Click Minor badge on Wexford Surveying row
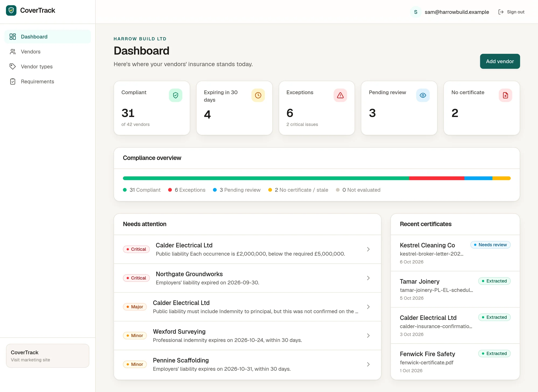Screen dimensions: 538x392 coord(135,336)
